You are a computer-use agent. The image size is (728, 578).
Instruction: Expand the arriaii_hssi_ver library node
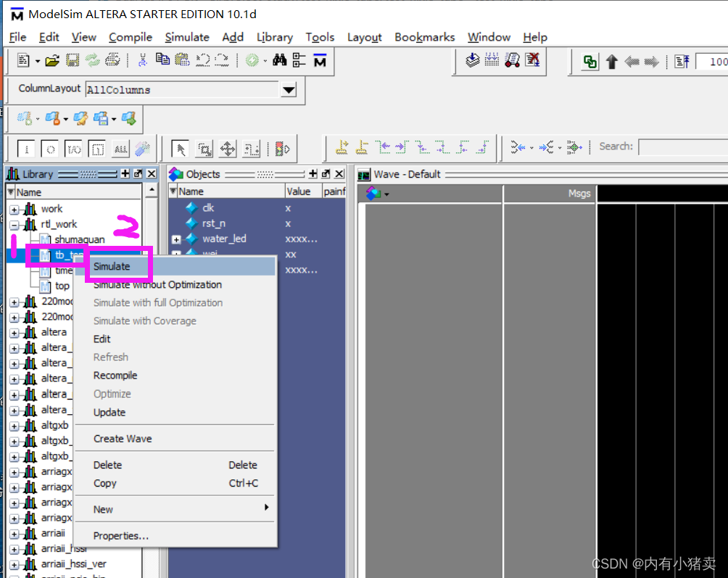tap(15, 565)
